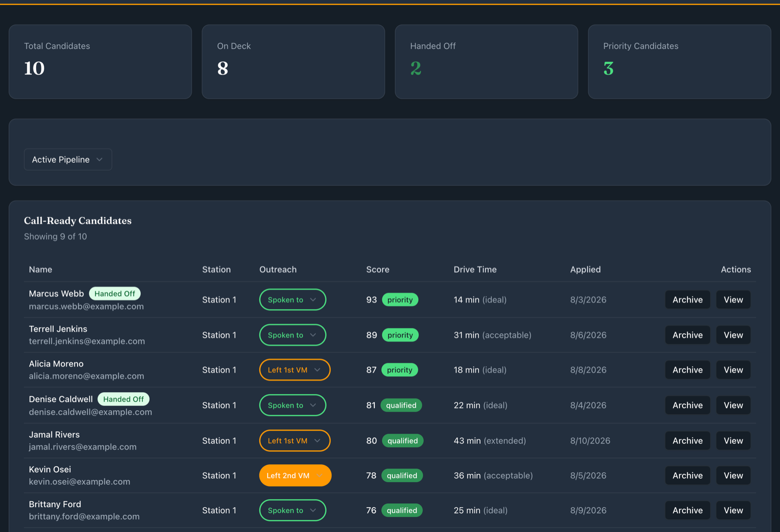Viewport: 780px width, 532px height.
Task: View Alicia Moreno's details
Action: click(733, 370)
